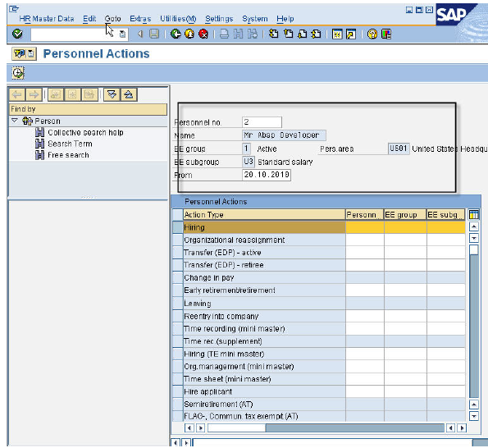
Task: Click the table horizontal scrollbar thumb
Action: click(236, 427)
